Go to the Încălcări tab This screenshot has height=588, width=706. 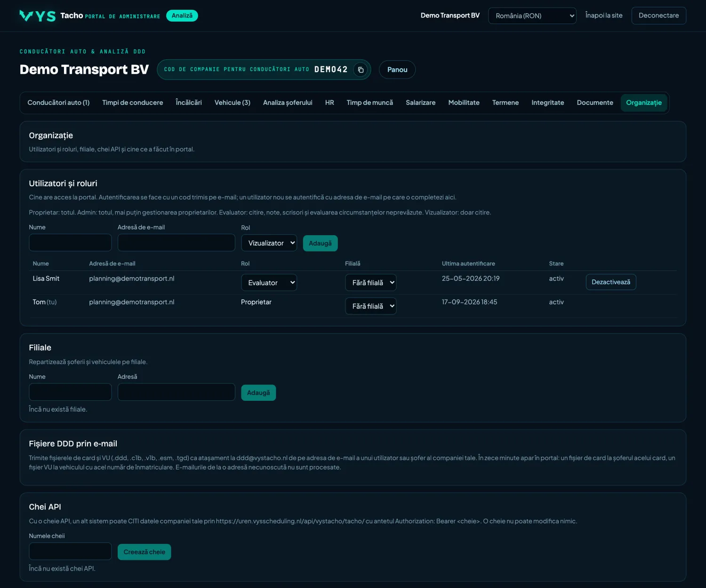(189, 103)
